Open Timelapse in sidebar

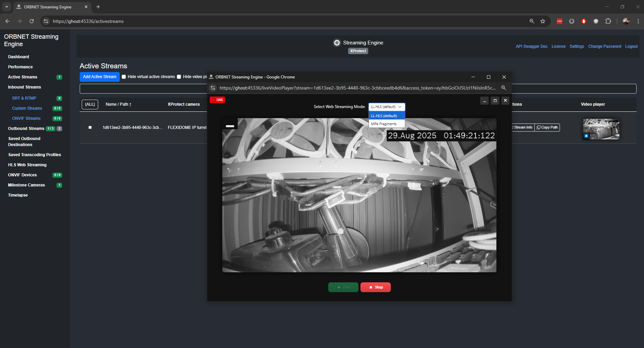(x=18, y=195)
